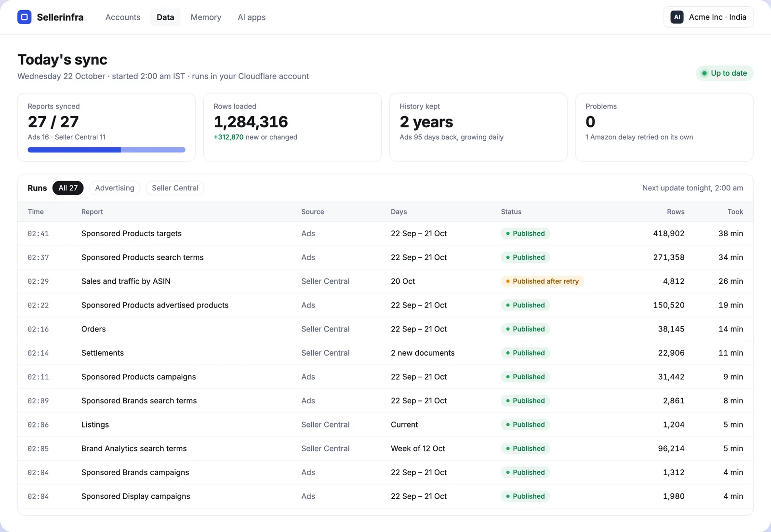This screenshot has width=771, height=532.
Task: Click the 418,902 rows value
Action: coord(669,234)
